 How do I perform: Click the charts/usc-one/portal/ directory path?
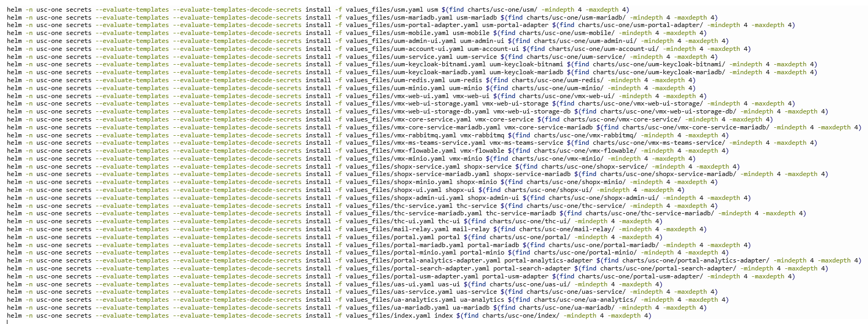point(530,237)
